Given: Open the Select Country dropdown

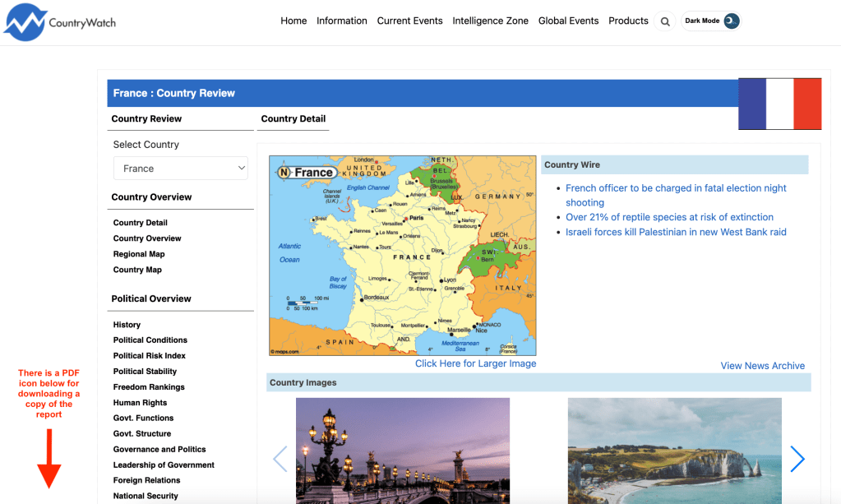Looking at the screenshot, I should click(180, 168).
